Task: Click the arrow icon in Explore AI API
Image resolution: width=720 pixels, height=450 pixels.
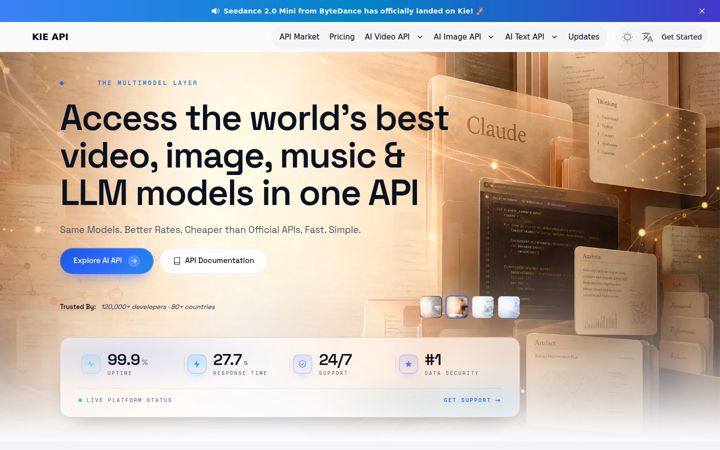Action: 134,261
